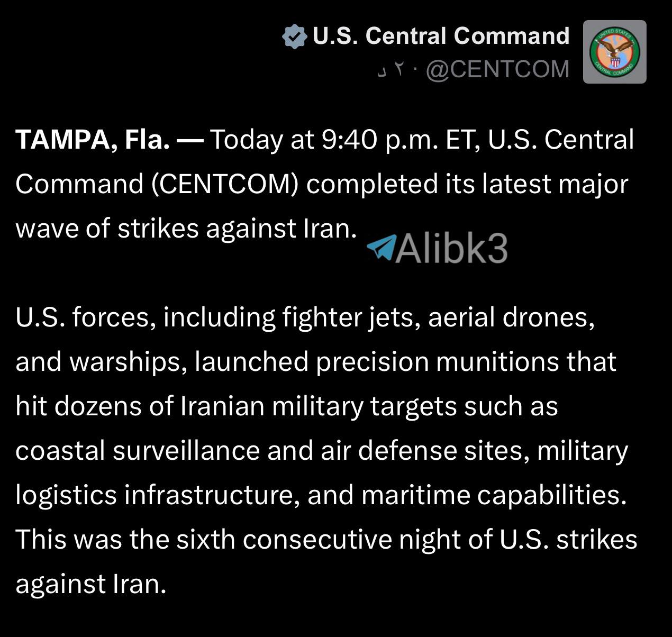
Task: Click the eagle emblem inside the CENTCOM seal
Action: [x=615, y=52]
